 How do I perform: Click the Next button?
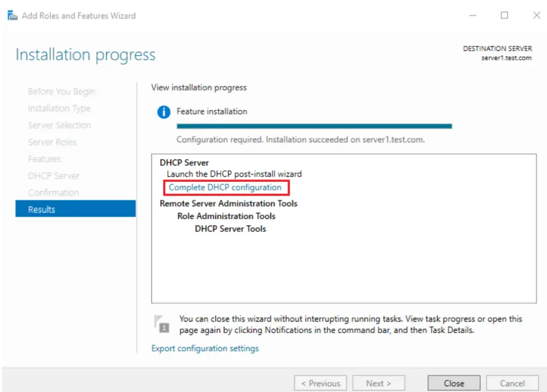pyautogui.click(x=379, y=383)
